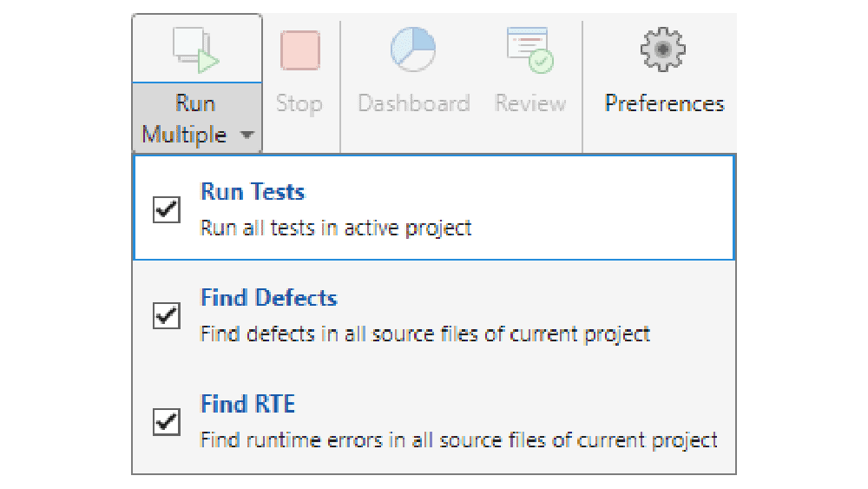
Task: Click the Run Multiple text label
Action: click(186, 119)
